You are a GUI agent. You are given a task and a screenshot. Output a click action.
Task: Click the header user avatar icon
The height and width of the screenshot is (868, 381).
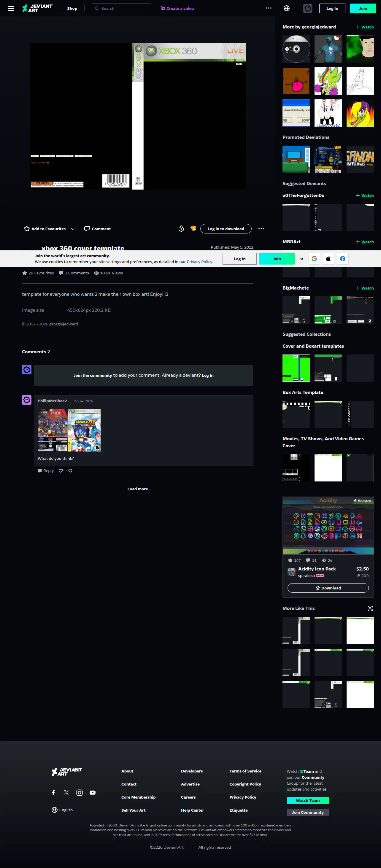point(307,8)
